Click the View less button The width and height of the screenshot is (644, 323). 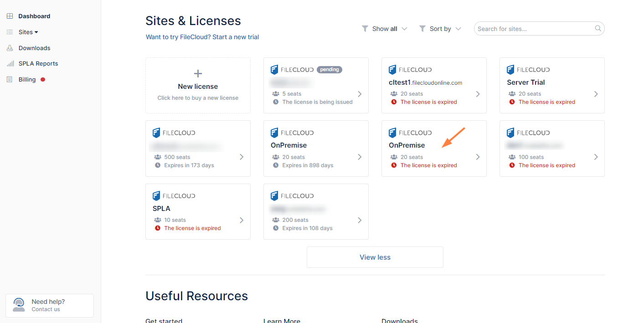[x=375, y=257]
